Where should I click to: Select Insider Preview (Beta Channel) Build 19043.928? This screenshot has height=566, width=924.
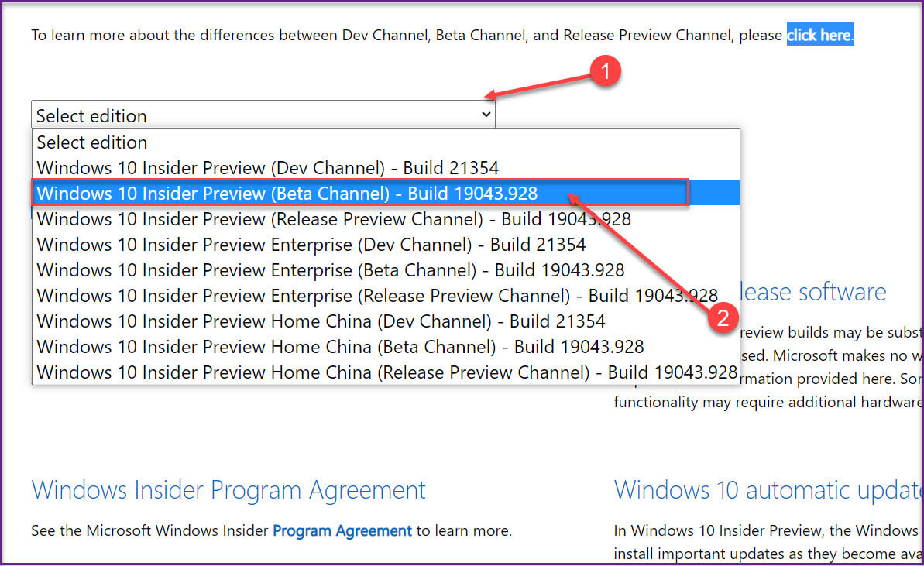tap(386, 193)
